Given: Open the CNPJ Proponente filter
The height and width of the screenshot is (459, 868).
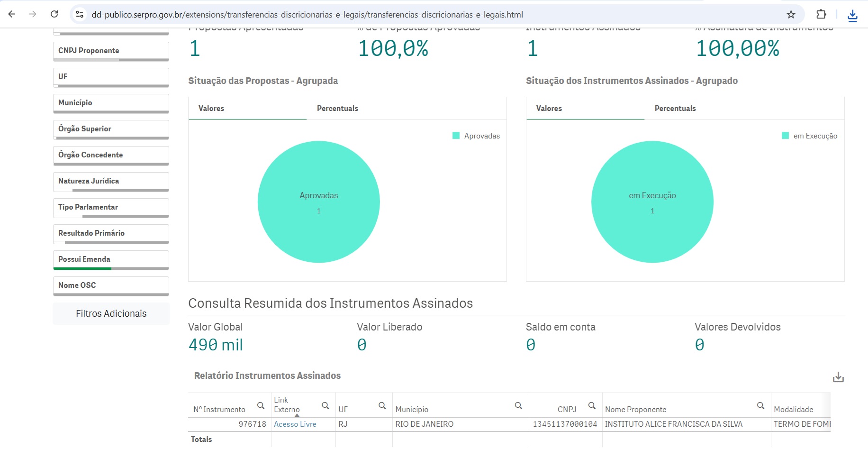Looking at the screenshot, I should [111, 51].
